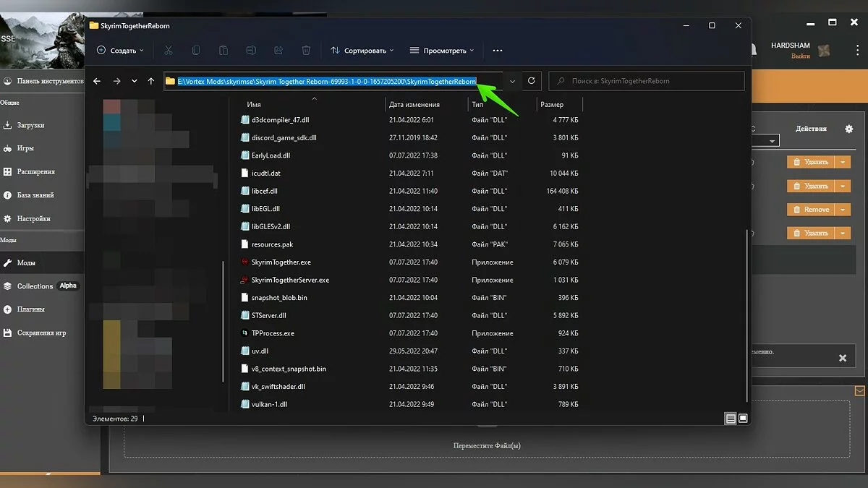
Task: Open the dropdown arrow next to Remove button
Action: click(x=843, y=210)
